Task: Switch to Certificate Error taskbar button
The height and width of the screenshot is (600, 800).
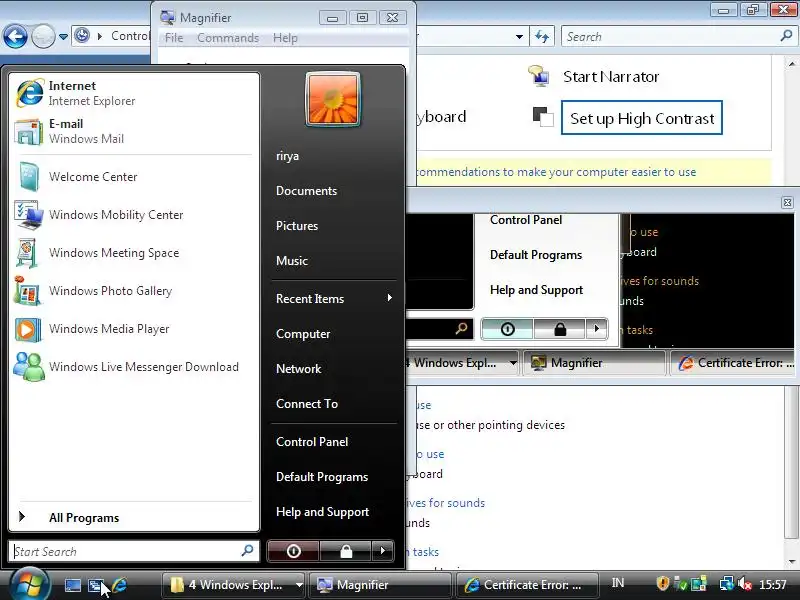Action: click(x=527, y=585)
